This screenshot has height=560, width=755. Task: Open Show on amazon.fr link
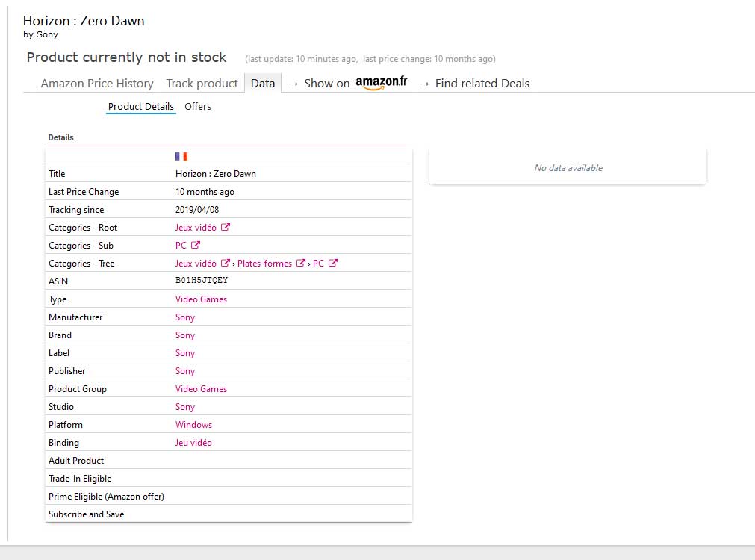click(348, 83)
